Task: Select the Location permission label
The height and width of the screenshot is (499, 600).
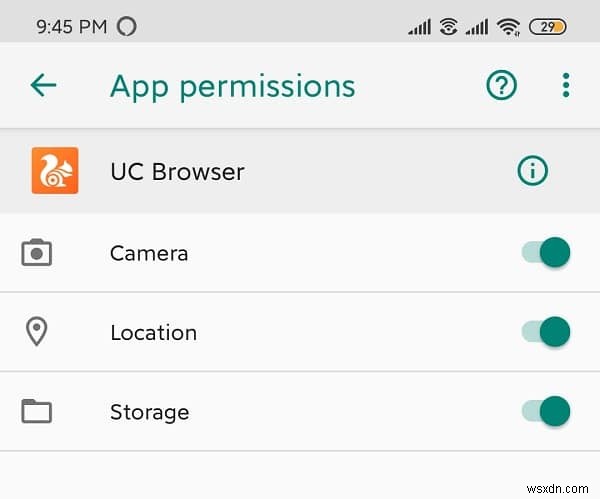Action: coord(153,332)
